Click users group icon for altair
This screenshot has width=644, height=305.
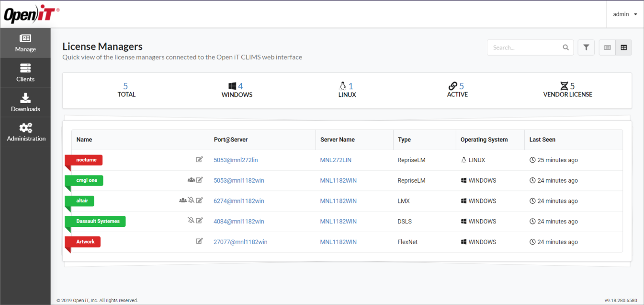[183, 200]
